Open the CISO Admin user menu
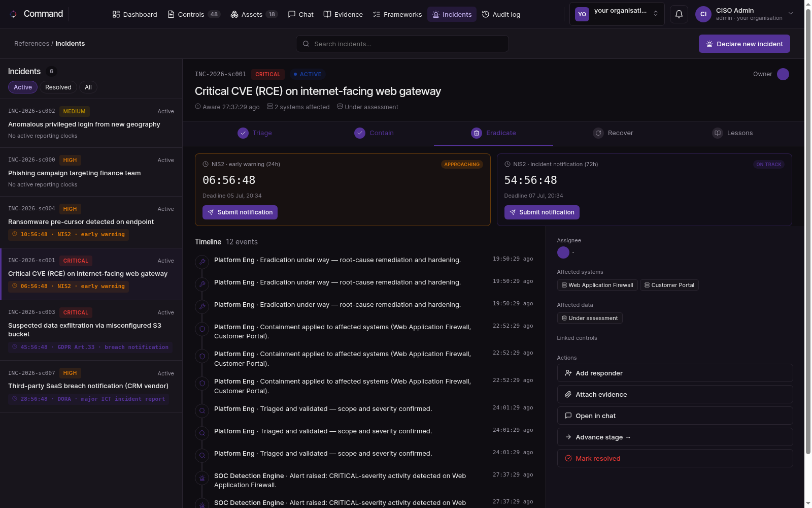This screenshot has width=812, height=508. (x=744, y=14)
